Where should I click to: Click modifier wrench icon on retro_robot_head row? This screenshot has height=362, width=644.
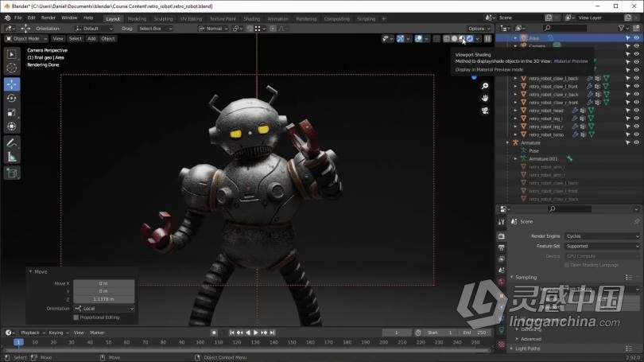point(575,111)
